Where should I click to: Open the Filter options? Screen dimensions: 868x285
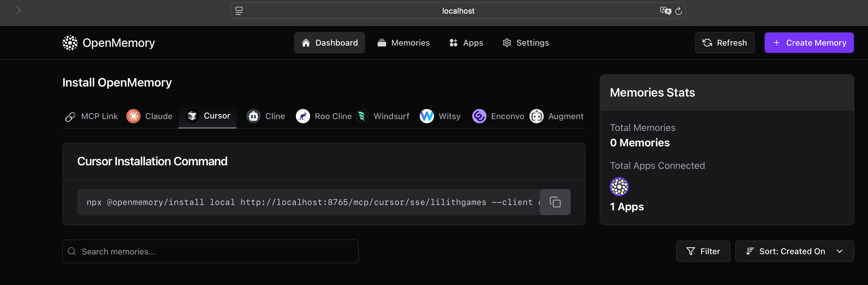tap(703, 251)
